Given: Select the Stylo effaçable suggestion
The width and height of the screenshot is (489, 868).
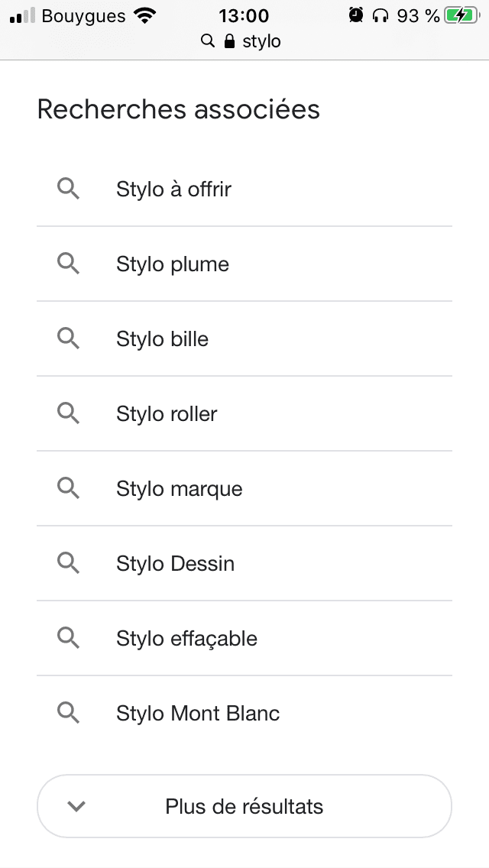Looking at the screenshot, I should click(186, 638).
